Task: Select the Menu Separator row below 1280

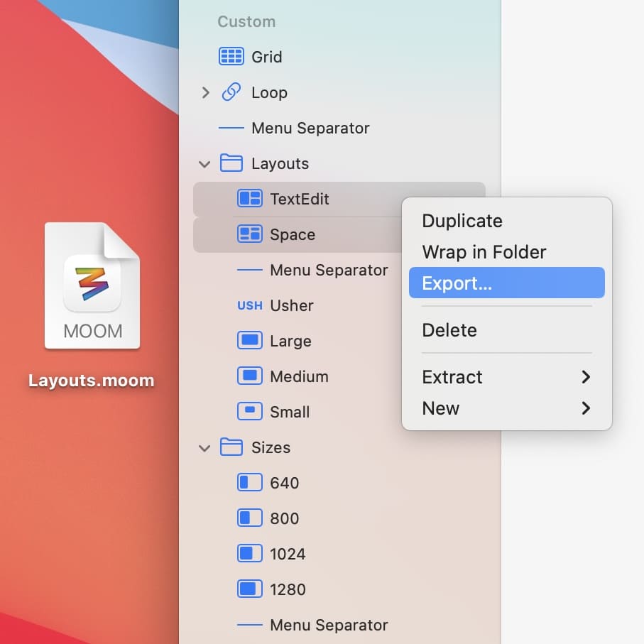Action: pyautogui.click(x=339, y=625)
